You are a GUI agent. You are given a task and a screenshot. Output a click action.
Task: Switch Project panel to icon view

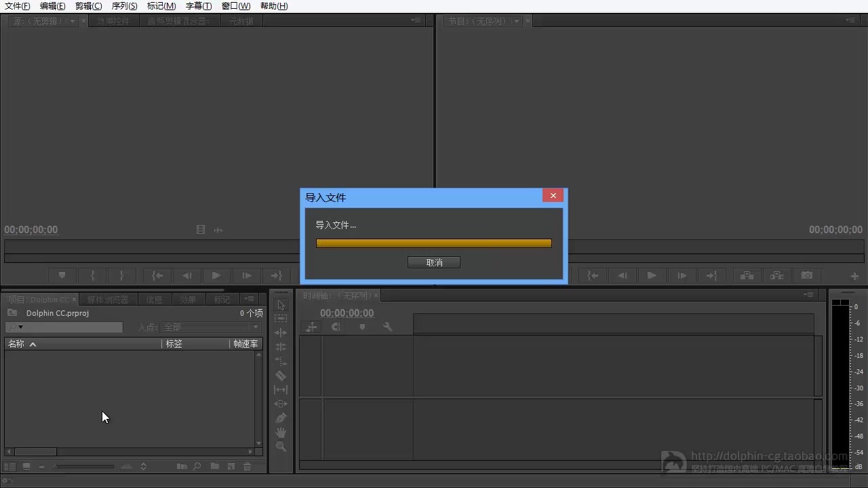click(x=26, y=466)
